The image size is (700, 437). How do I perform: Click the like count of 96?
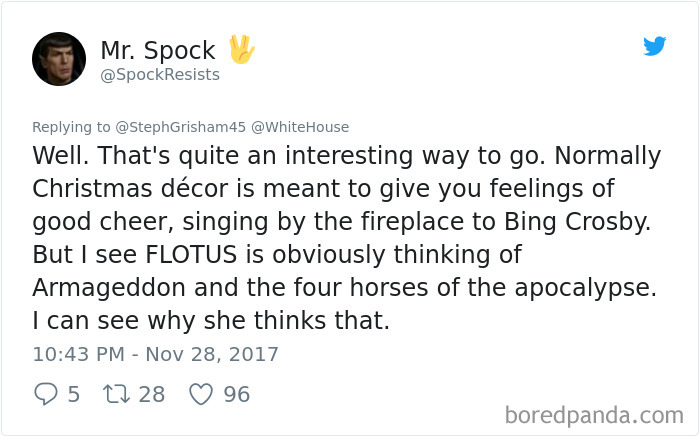236,395
